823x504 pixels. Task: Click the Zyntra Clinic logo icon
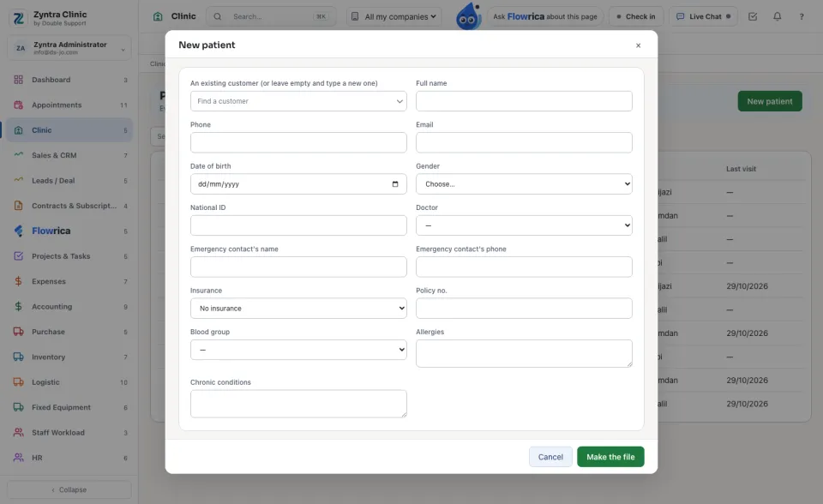[x=18, y=18]
